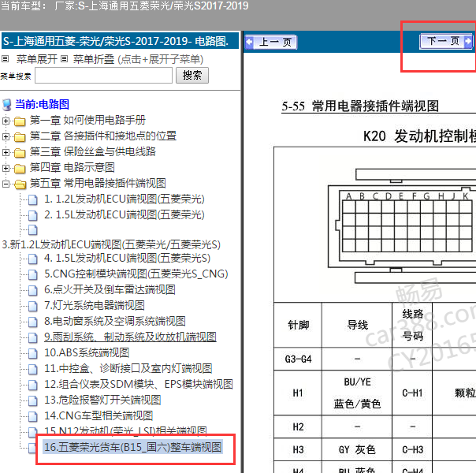
Task: Click page icon beside 16.五菱荣光货车 entry
Action: click(x=32, y=449)
